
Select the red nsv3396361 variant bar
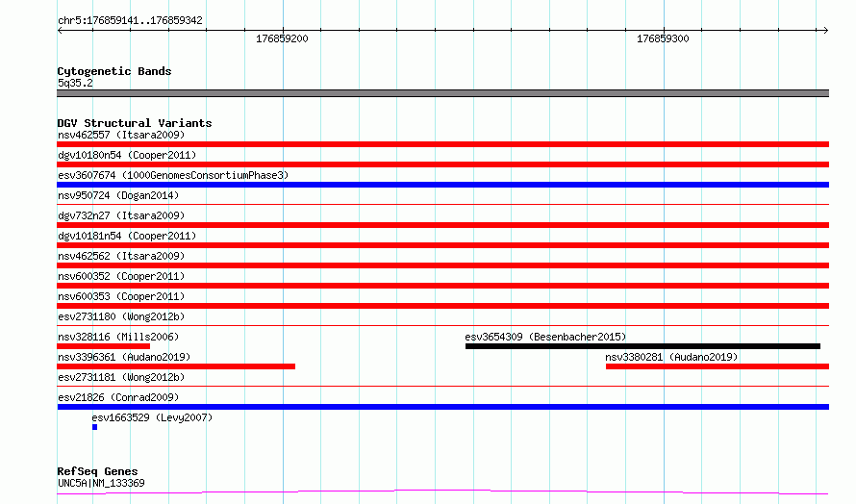tap(176, 366)
